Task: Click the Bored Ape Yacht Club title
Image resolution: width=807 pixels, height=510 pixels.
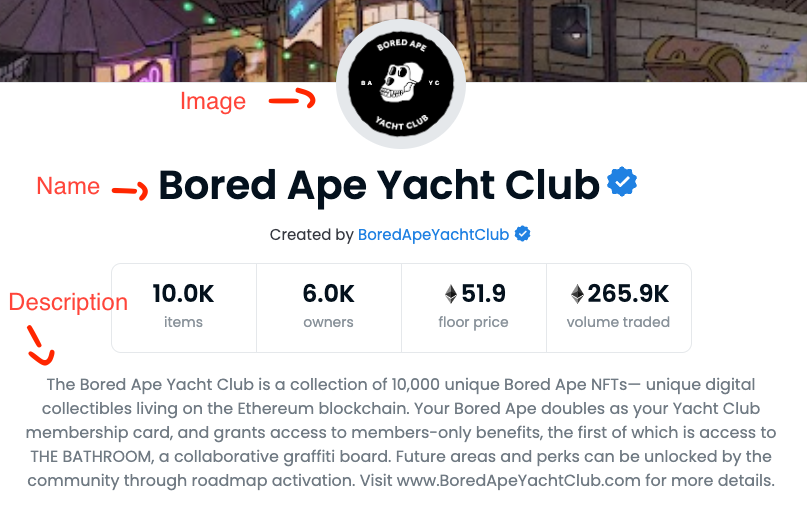Action: pyautogui.click(x=379, y=186)
